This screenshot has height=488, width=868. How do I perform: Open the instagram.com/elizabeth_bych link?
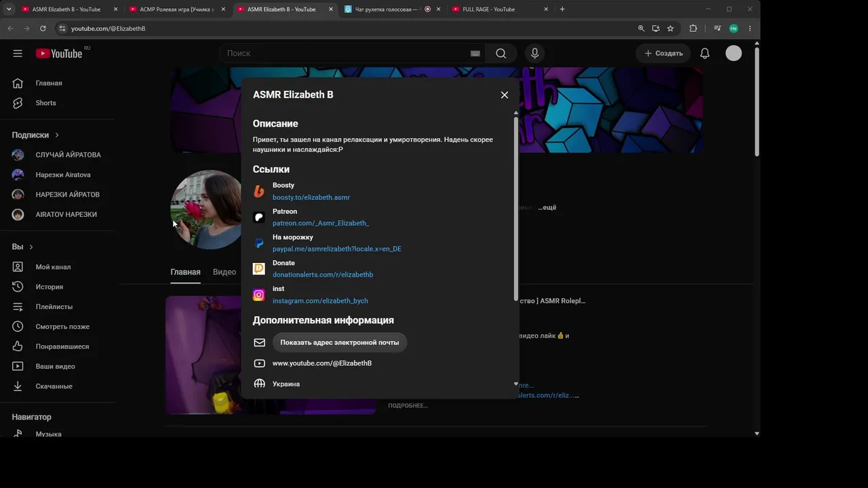[320, 301]
